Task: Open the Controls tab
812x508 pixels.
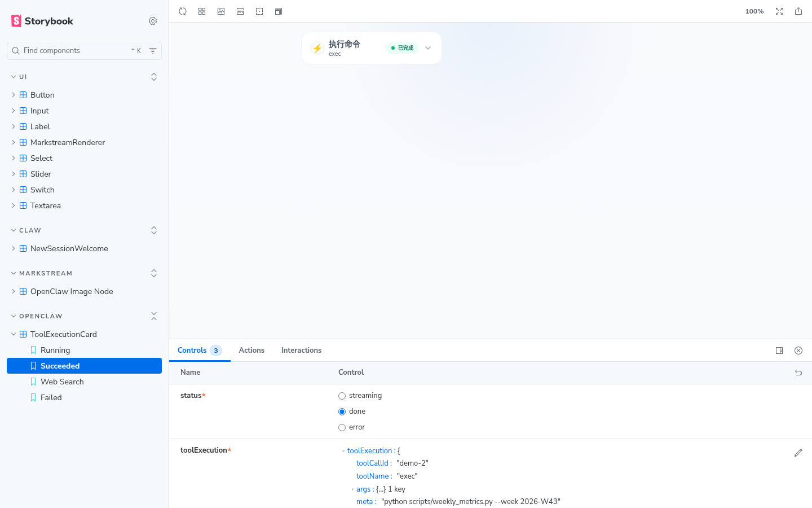Action: pos(200,351)
